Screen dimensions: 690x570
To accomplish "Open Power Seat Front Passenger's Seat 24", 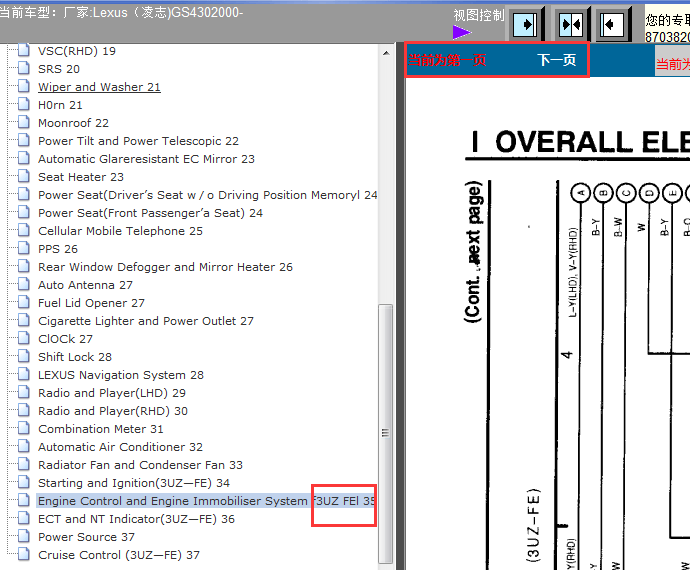I will coord(150,213).
